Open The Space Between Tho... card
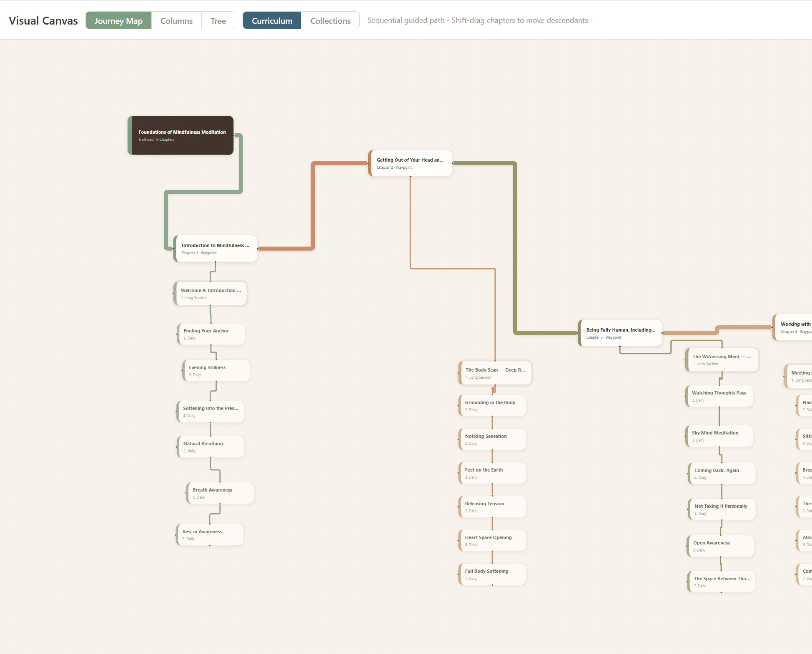The height and width of the screenshot is (654, 812). (x=721, y=582)
